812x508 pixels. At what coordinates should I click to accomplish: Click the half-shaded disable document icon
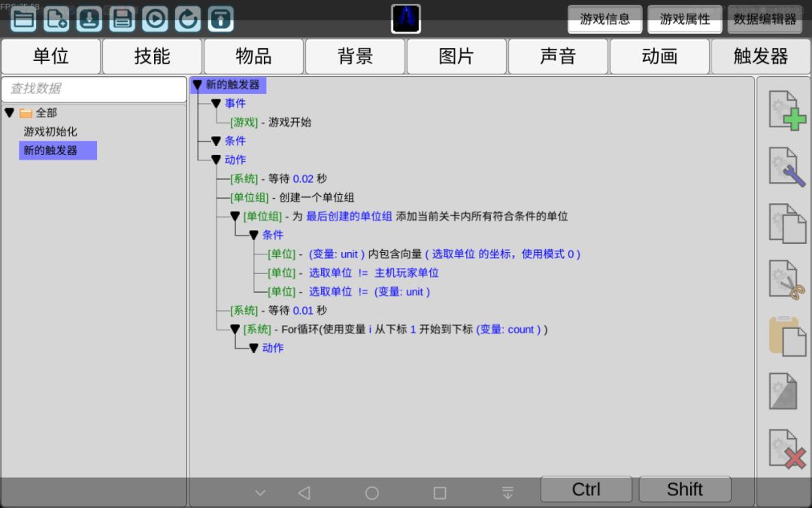click(783, 391)
